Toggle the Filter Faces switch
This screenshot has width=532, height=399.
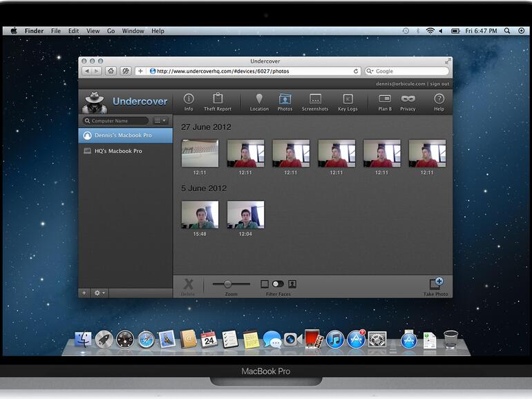tap(278, 284)
